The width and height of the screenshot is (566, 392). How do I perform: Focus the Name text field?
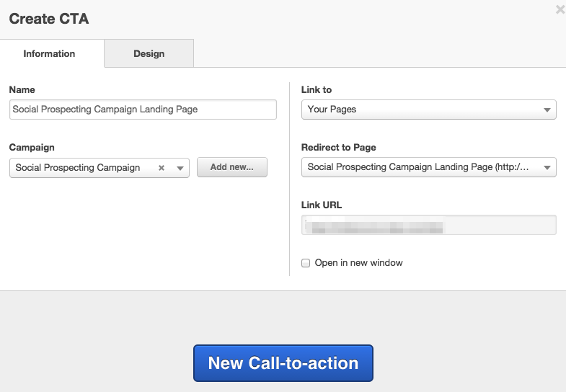pyautogui.click(x=143, y=110)
